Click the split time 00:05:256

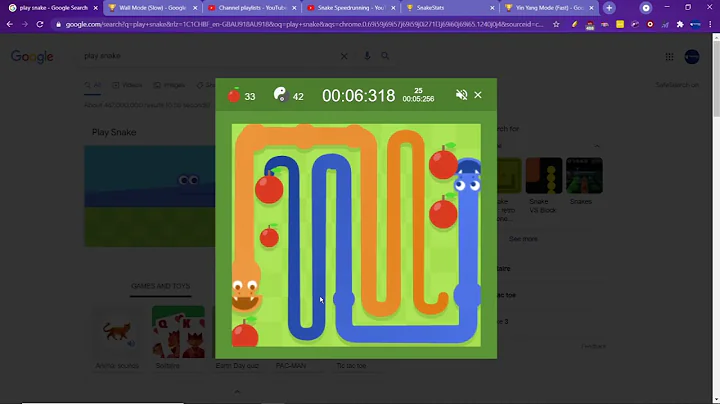(x=418, y=99)
